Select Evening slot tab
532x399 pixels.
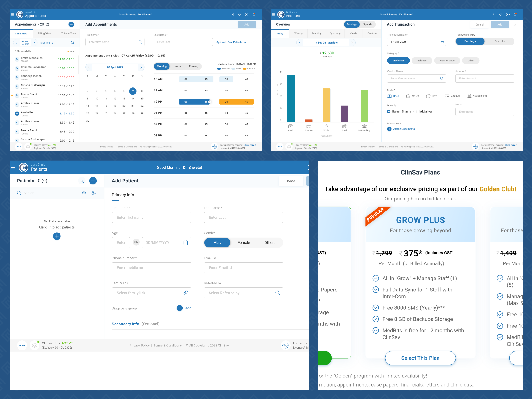click(193, 66)
